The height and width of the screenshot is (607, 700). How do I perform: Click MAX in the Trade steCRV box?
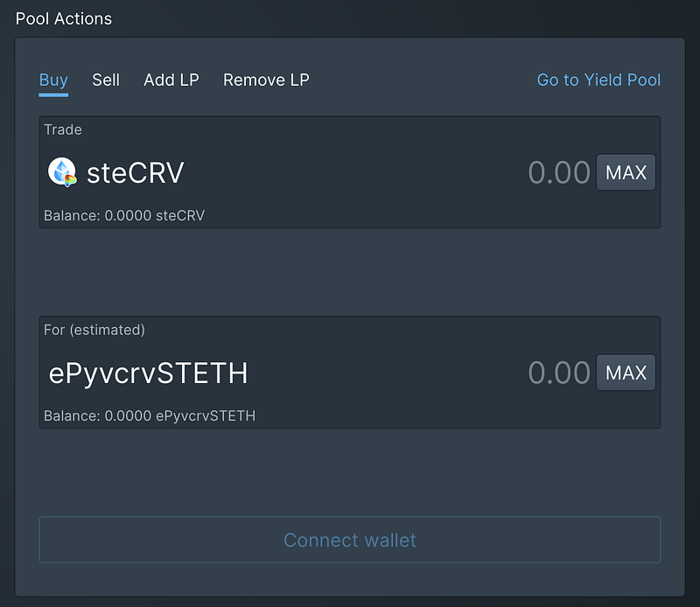point(626,172)
